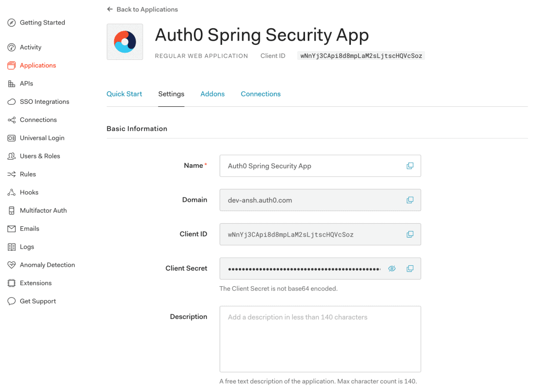Go back to Applications list

(x=142, y=9)
